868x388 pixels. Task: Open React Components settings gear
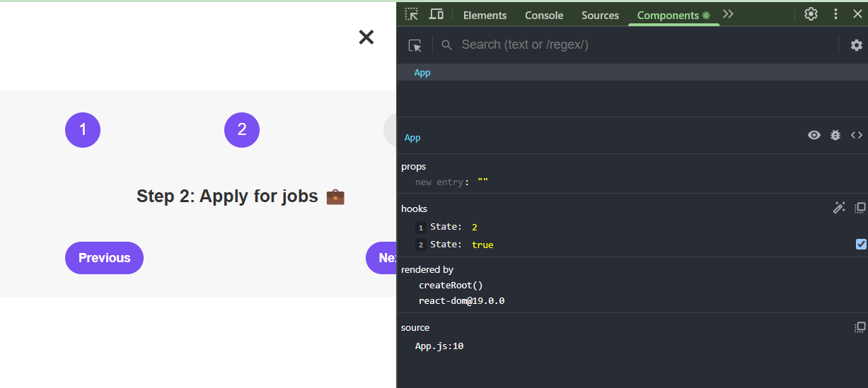(856, 45)
